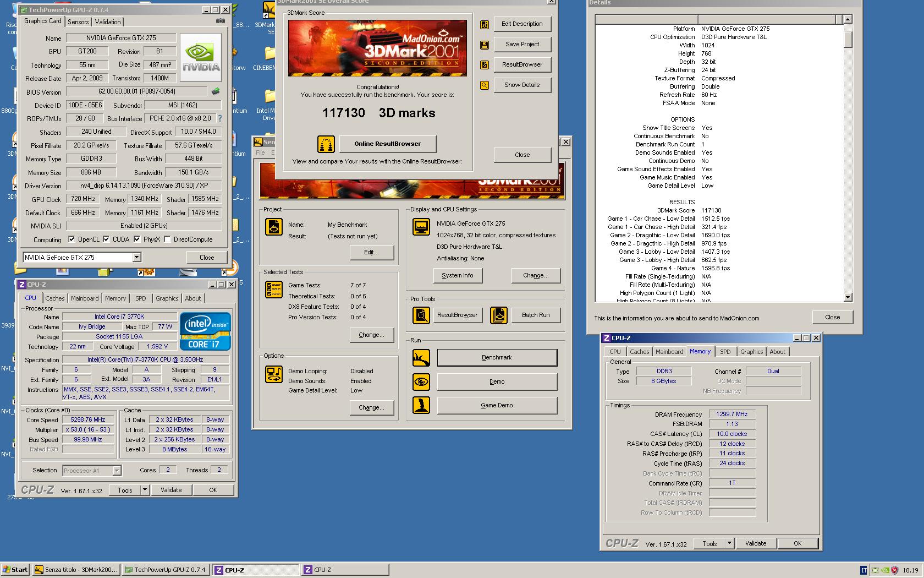Click the IT language indicator in tray
The height and width of the screenshot is (578, 924).
pos(864,570)
